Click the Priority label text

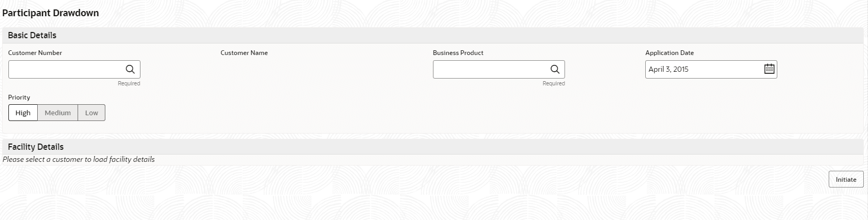[x=19, y=97]
